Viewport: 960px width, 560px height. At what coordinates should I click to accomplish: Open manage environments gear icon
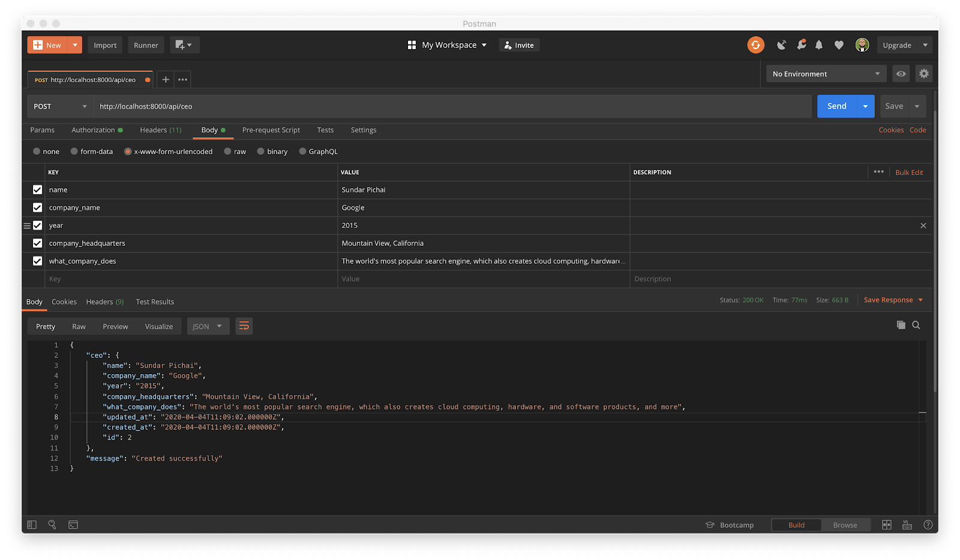pyautogui.click(x=924, y=74)
